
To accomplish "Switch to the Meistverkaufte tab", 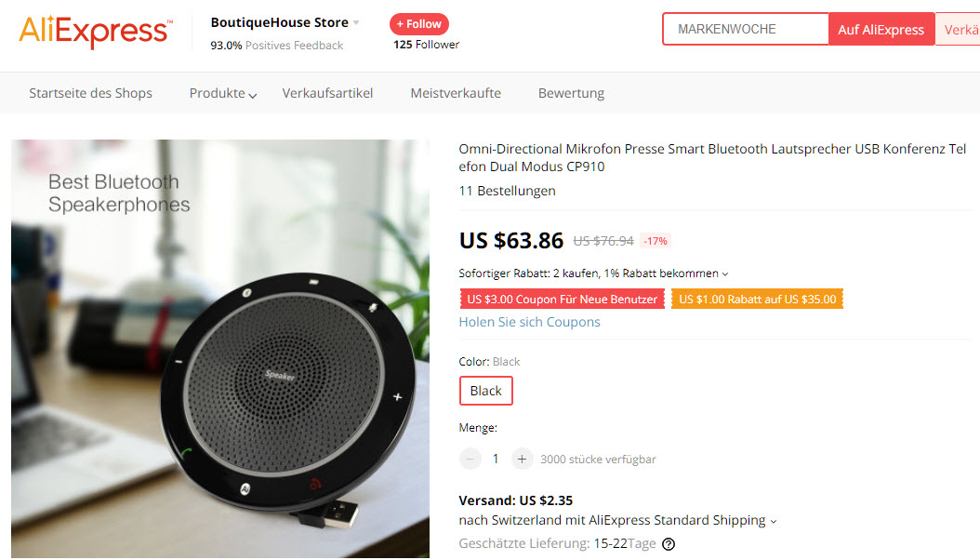I will (456, 93).
